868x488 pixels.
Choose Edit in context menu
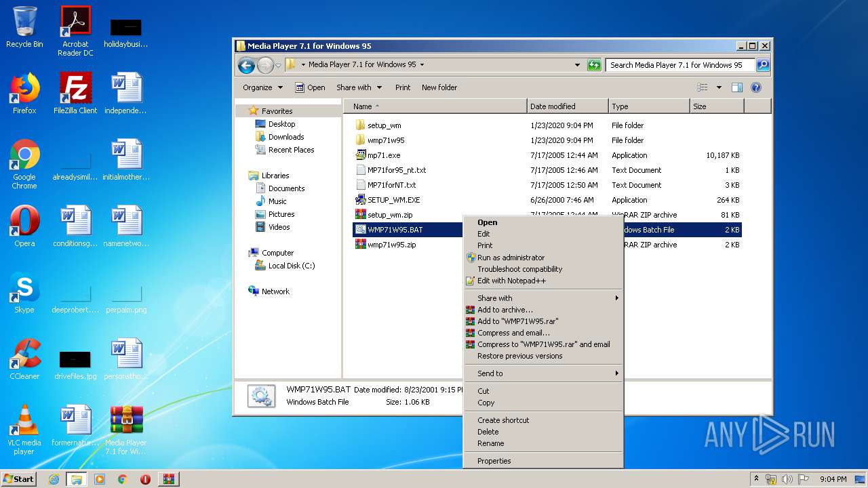(543, 234)
